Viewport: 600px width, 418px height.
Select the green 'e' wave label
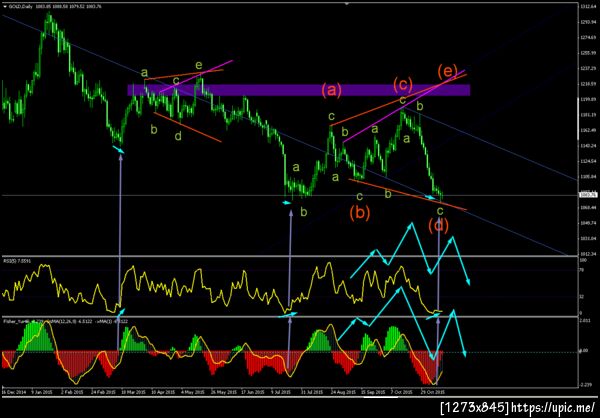click(x=198, y=64)
